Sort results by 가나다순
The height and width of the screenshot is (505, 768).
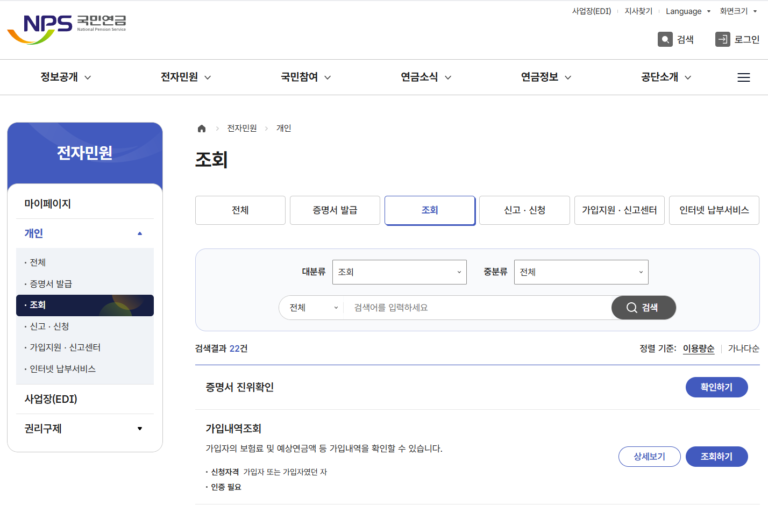[x=744, y=349]
